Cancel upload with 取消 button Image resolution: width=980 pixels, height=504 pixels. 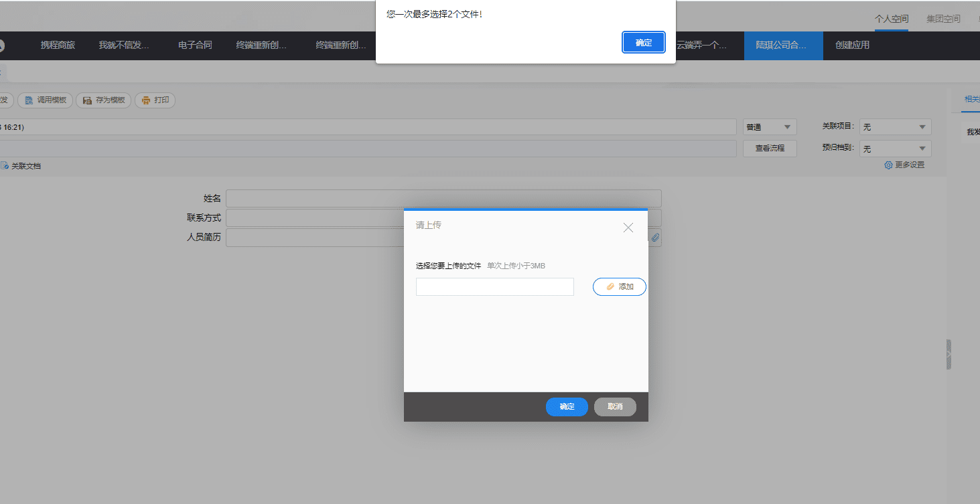615,407
